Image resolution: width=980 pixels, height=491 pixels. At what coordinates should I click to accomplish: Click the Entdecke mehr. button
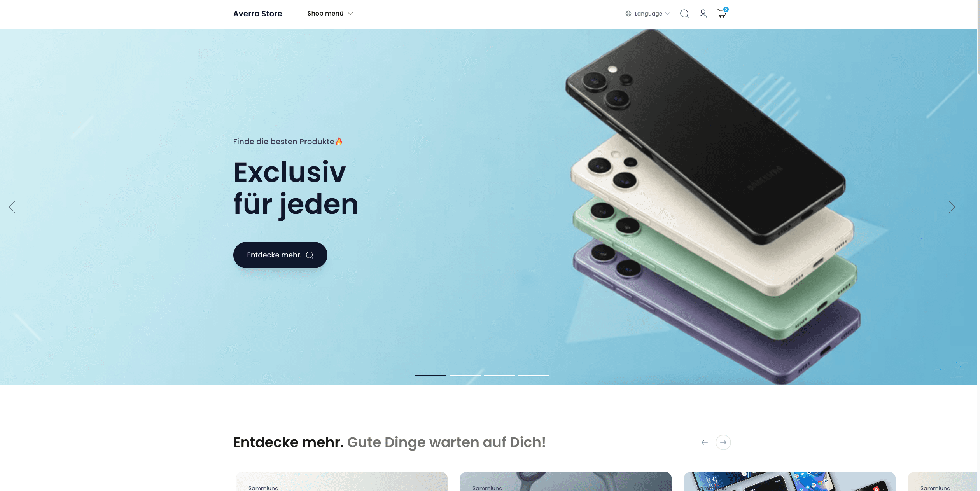(280, 255)
